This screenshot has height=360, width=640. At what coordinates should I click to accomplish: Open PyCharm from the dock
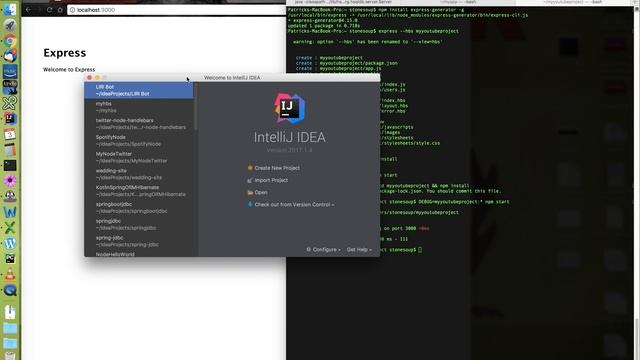tap(10, 259)
